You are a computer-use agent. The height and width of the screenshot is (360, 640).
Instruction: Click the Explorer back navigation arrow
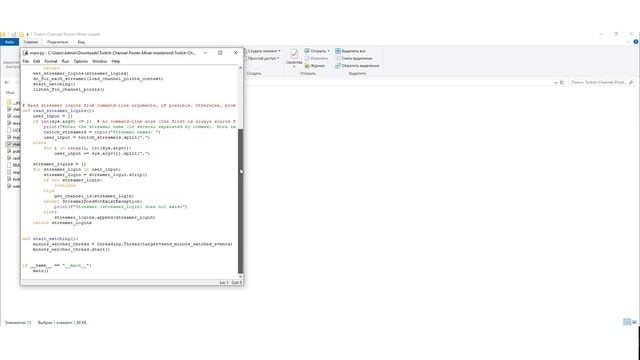click(x=7, y=82)
